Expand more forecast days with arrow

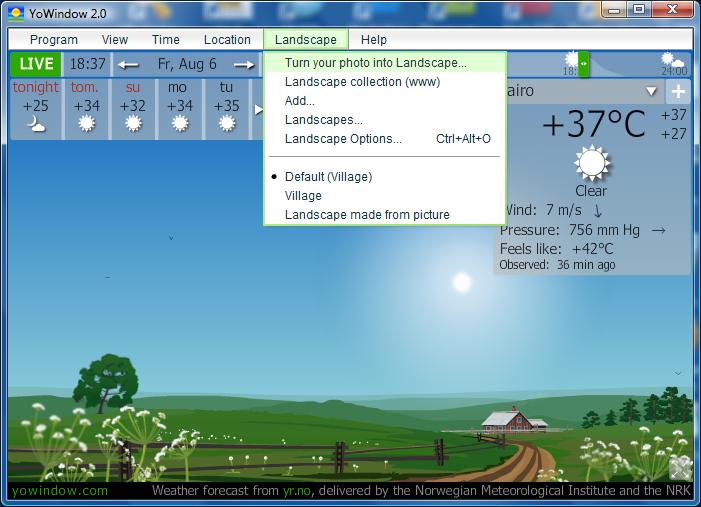click(258, 109)
